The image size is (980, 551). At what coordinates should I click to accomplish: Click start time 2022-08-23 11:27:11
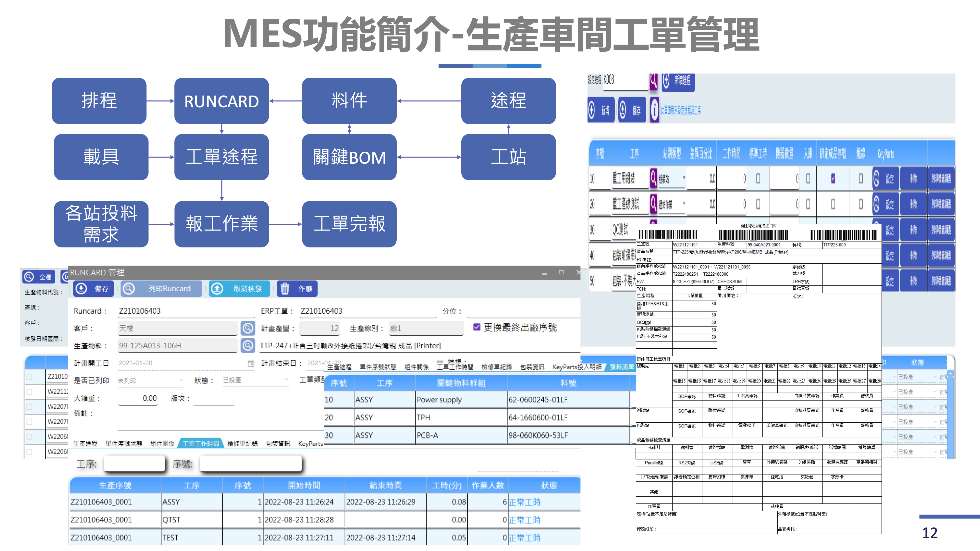pos(299,538)
